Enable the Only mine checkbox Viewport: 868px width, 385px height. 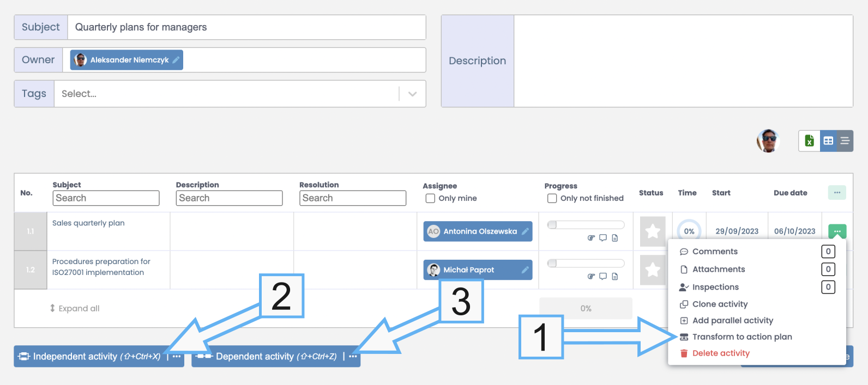click(430, 198)
